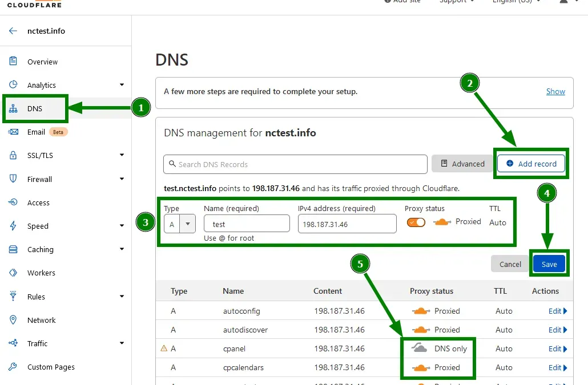The height and width of the screenshot is (385, 588).
Task: Click the Add record button
Action: [x=531, y=164]
